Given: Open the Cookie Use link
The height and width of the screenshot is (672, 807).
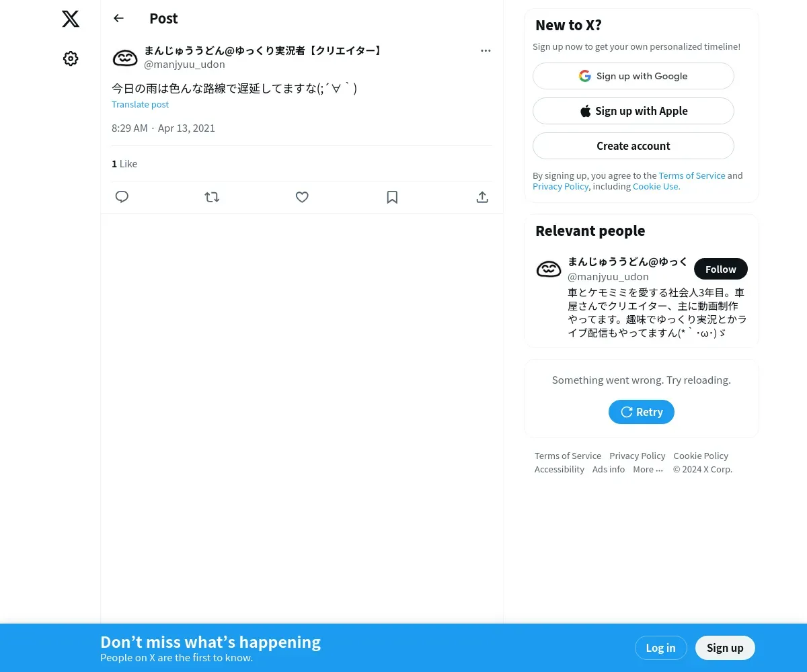Looking at the screenshot, I should [x=656, y=186].
